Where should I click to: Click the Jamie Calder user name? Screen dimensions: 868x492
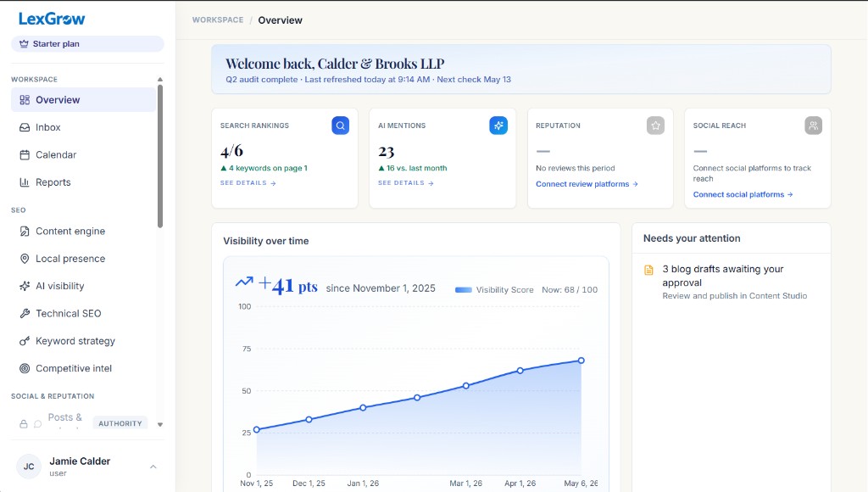coord(80,461)
